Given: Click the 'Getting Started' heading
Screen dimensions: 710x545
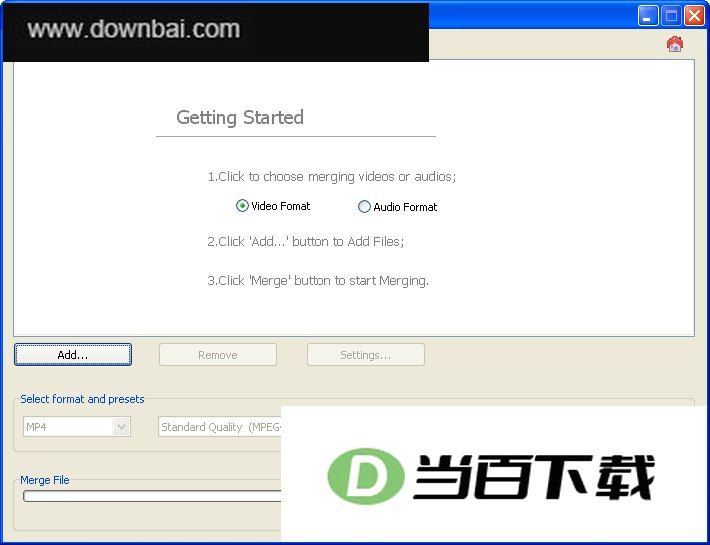Looking at the screenshot, I should (240, 117).
